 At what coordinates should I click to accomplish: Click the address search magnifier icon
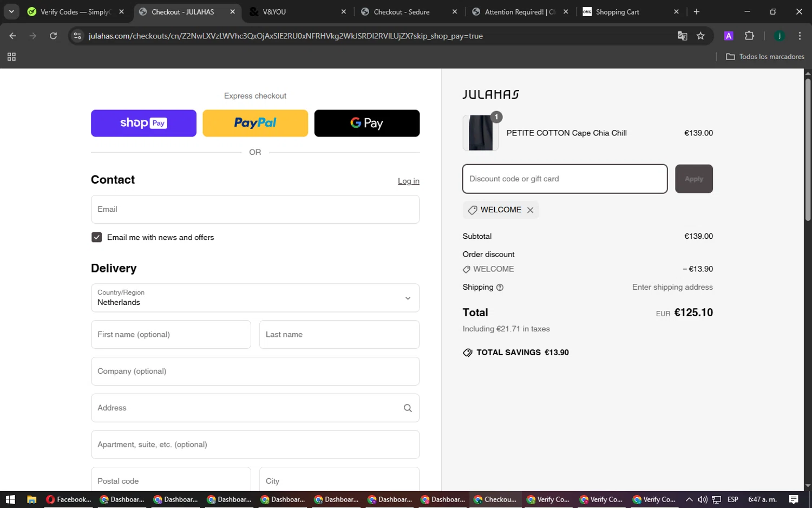(408, 408)
